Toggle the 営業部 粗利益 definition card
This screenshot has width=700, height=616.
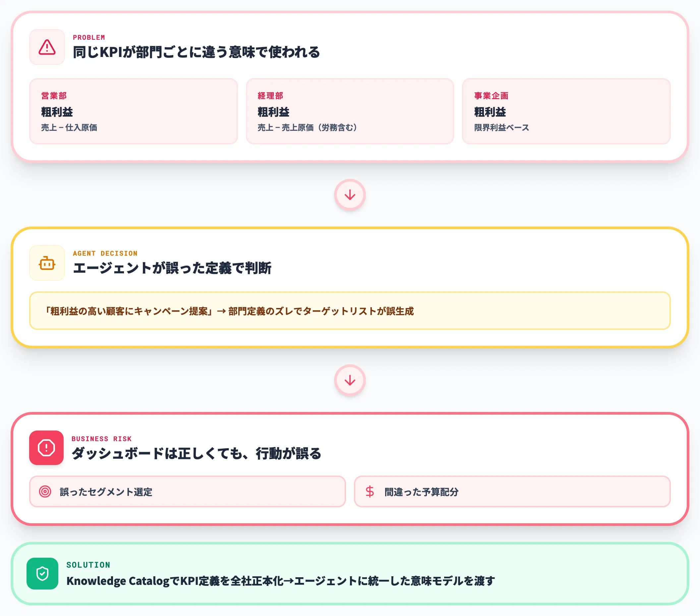click(133, 110)
